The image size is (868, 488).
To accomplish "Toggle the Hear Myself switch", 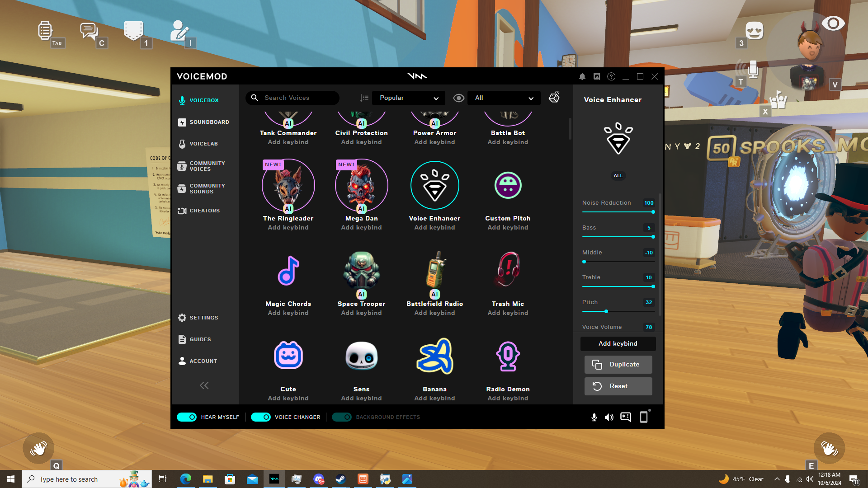I will point(187,417).
